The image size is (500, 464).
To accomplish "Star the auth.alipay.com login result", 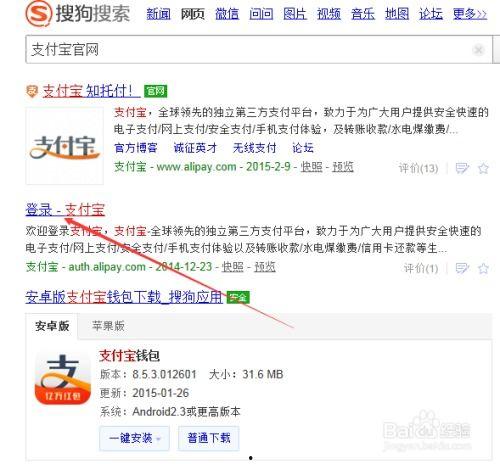I will [483, 268].
